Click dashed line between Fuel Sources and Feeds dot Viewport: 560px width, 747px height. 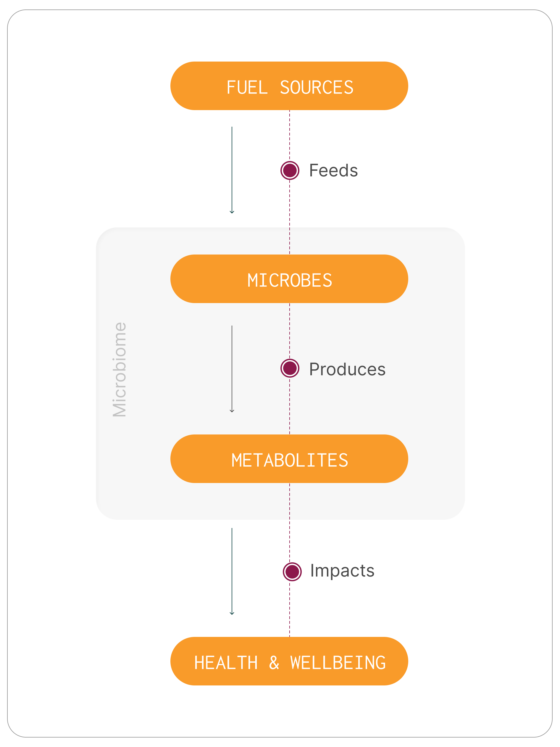pos(290,135)
